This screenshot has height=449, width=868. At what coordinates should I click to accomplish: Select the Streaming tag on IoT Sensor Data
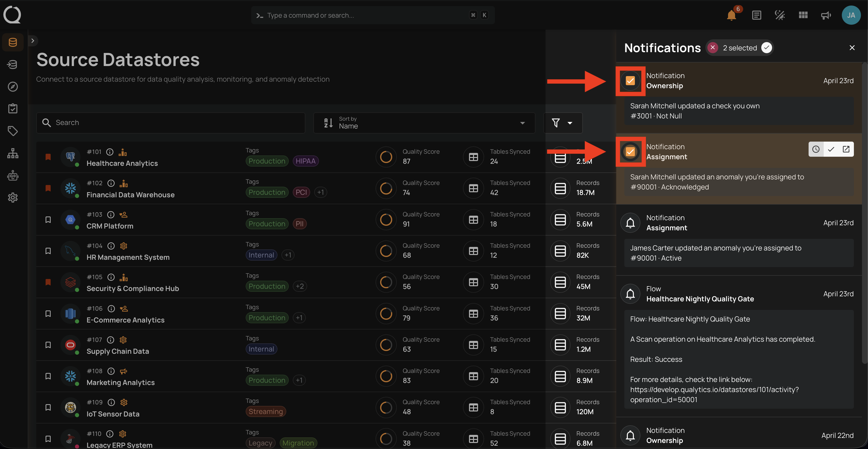pyautogui.click(x=266, y=411)
